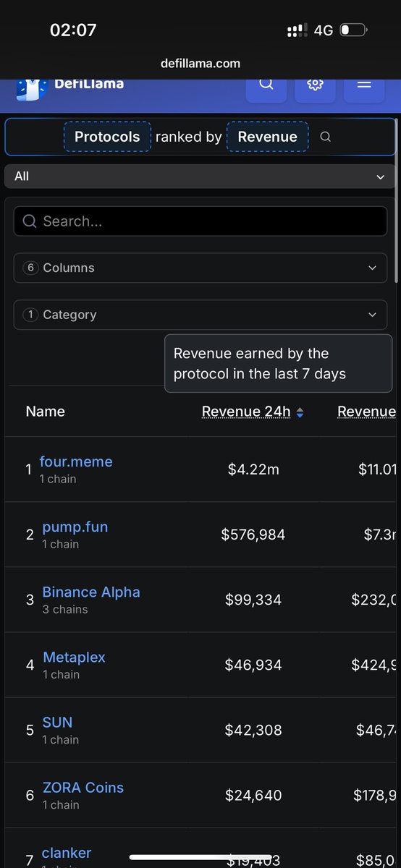The height and width of the screenshot is (868, 401).
Task: Select the Protocols chip
Action: [x=107, y=137]
